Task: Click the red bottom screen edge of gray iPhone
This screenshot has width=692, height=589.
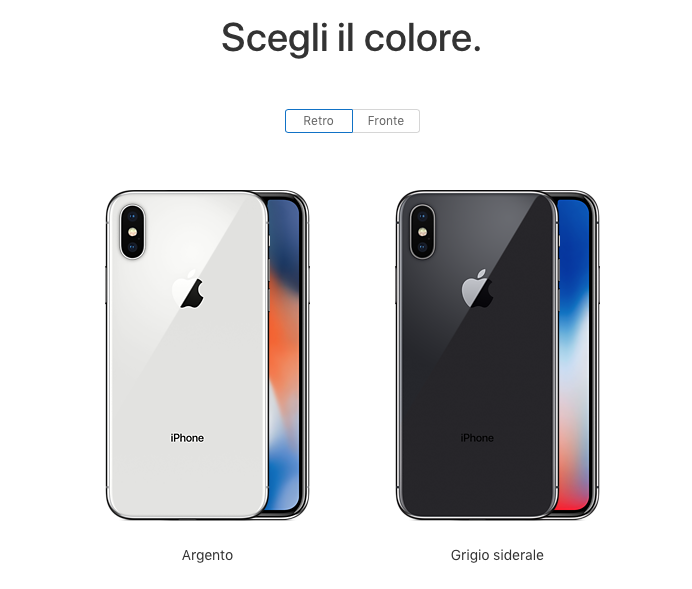Action: 572,496
